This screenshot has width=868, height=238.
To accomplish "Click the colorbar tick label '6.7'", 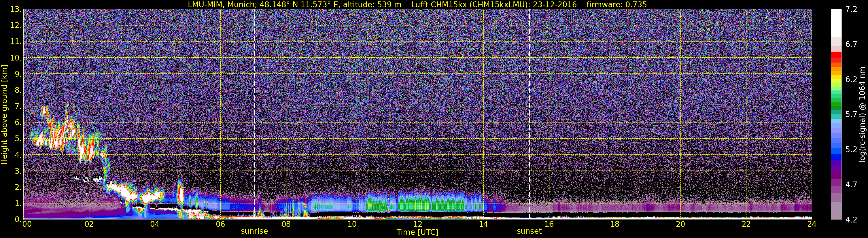I will click(x=852, y=44).
